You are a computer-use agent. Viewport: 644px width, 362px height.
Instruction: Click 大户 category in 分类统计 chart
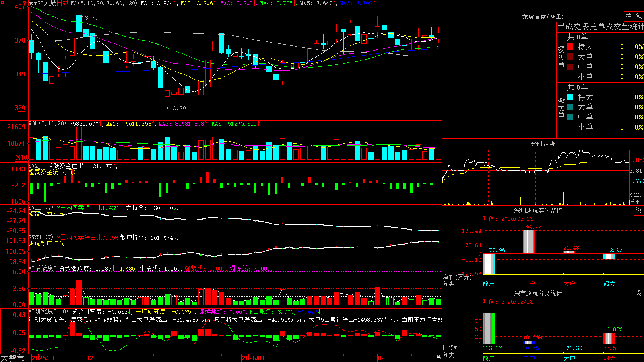[569, 358]
